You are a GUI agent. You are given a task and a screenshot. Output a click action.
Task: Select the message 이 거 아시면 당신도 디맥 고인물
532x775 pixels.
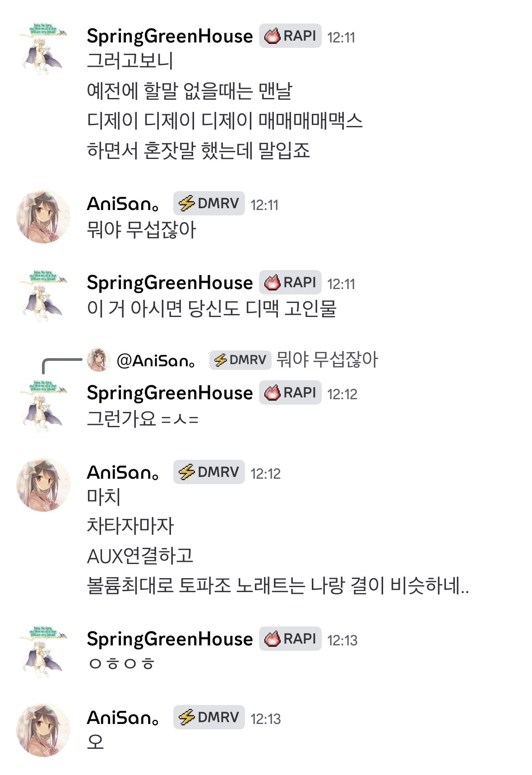tap(212, 308)
